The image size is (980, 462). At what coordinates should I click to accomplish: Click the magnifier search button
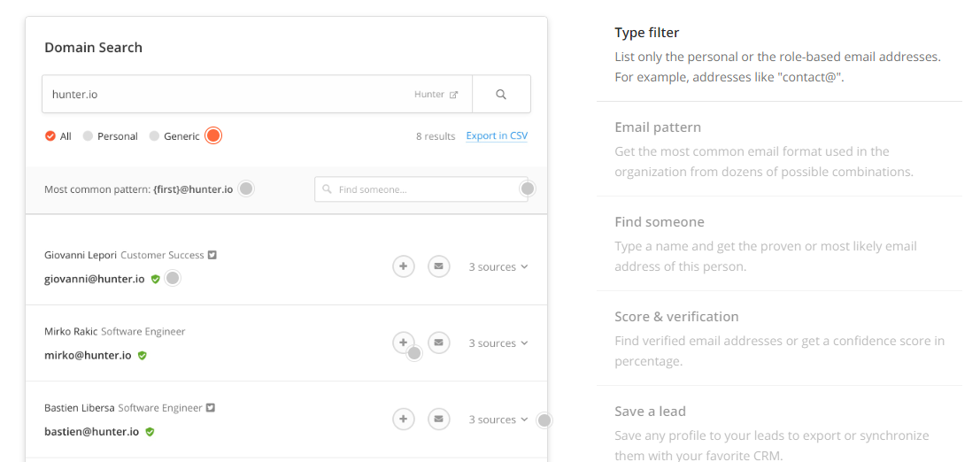tap(501, 95)
